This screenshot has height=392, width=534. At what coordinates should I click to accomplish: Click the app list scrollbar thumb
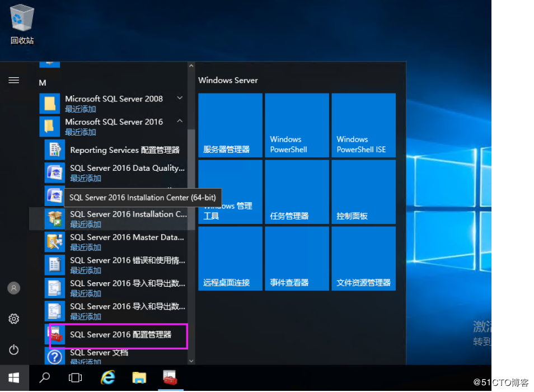tap(191, 179)
